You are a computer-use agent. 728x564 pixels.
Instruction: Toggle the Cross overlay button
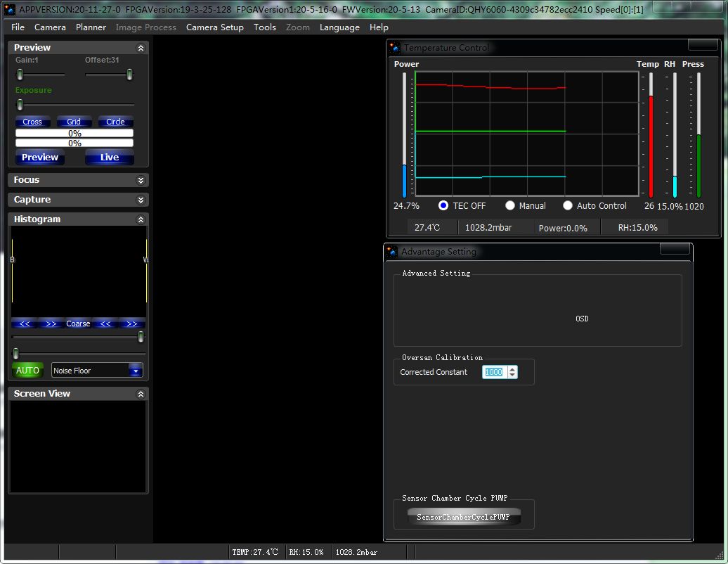click(32, 122)
